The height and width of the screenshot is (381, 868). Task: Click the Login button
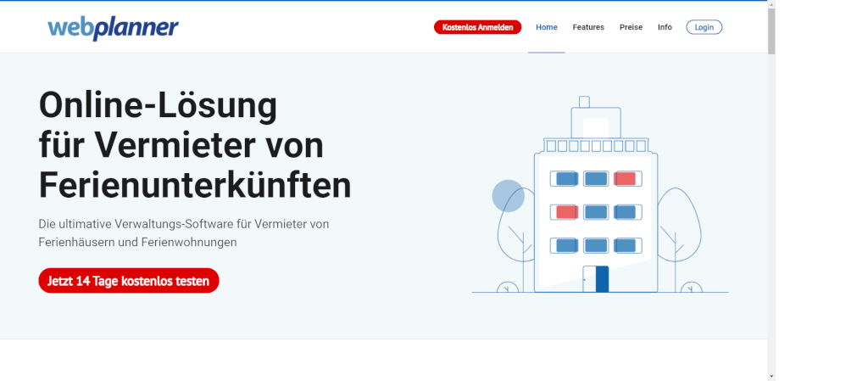(x=704, y=27)
